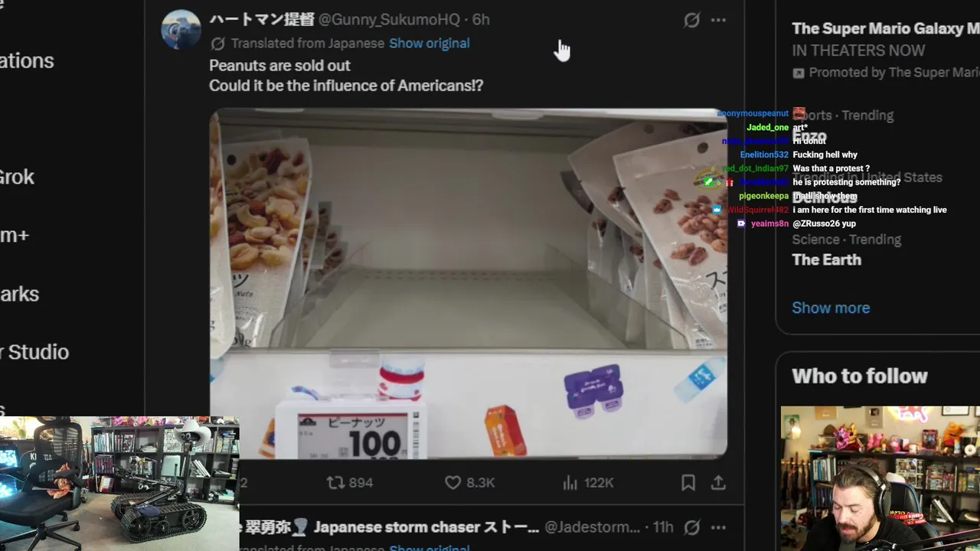
Task: Click the translation icon beside Translated from Japanese
Action: click(217, 44)
